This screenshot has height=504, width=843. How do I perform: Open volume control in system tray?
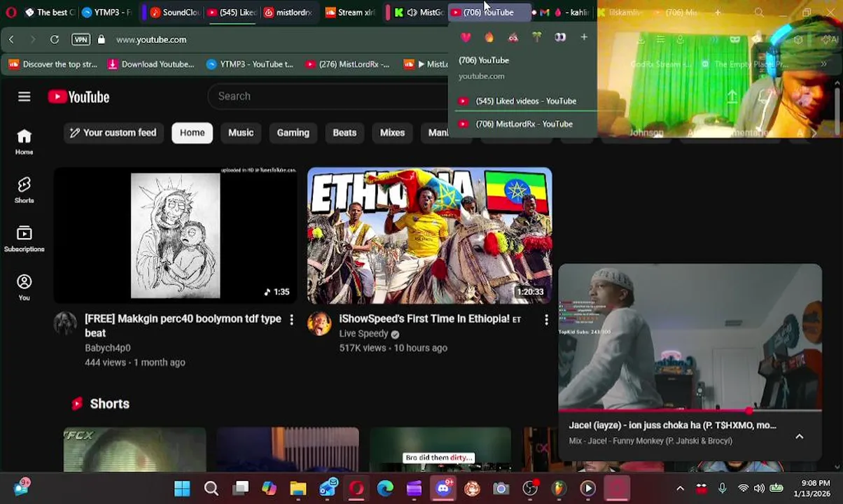tap(759, 488)
